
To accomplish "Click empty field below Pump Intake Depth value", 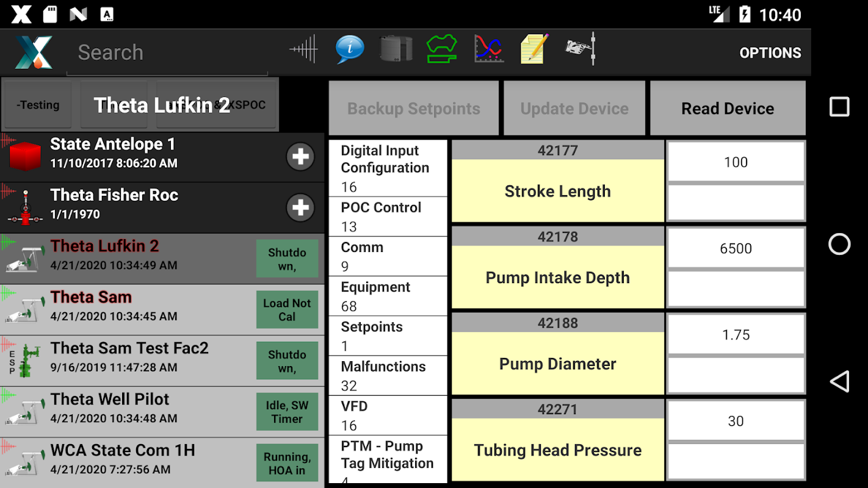I will point(736,289).
